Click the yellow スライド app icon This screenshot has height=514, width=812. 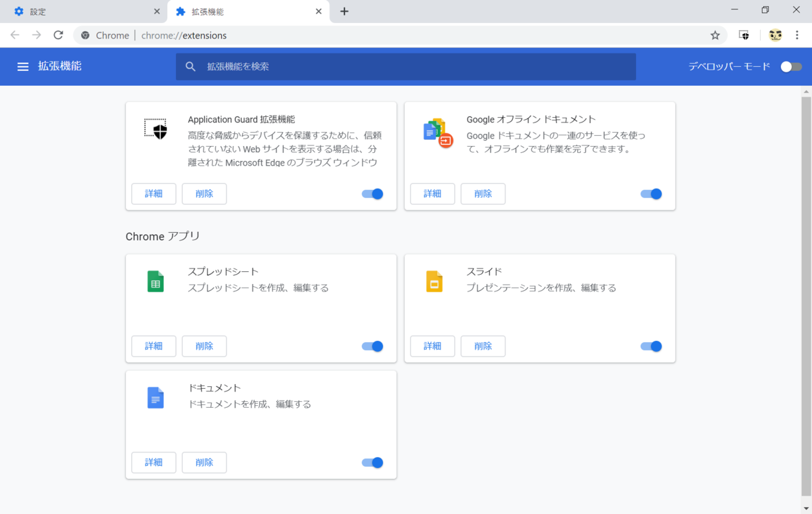434,281
